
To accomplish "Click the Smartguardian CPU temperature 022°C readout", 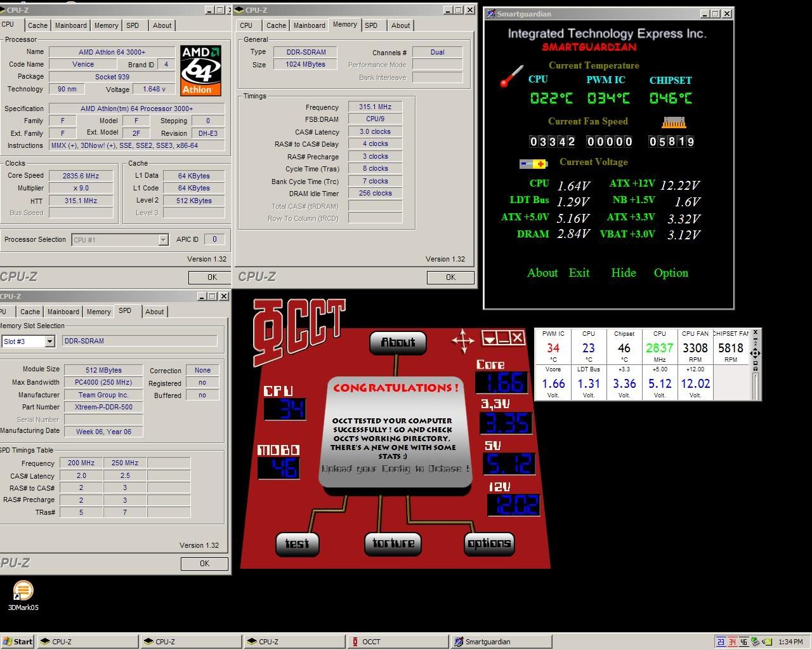I will click(551, 98).
